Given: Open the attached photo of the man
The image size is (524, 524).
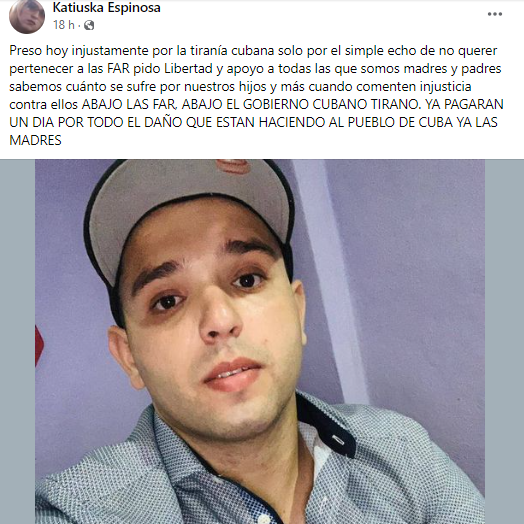Looking at the screenshot, I should (260, 342).
